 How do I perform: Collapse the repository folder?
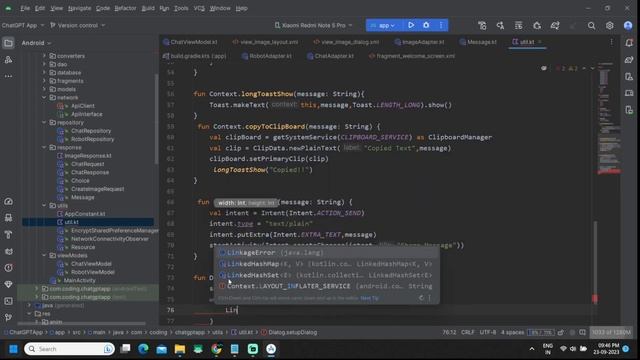coord(44,122)
